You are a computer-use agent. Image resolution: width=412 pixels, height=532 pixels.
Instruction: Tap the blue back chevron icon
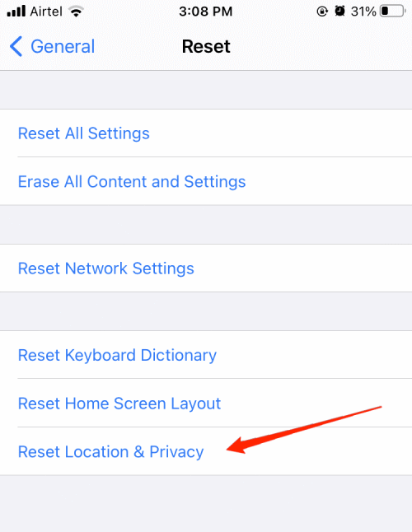[x=16, y=46]
